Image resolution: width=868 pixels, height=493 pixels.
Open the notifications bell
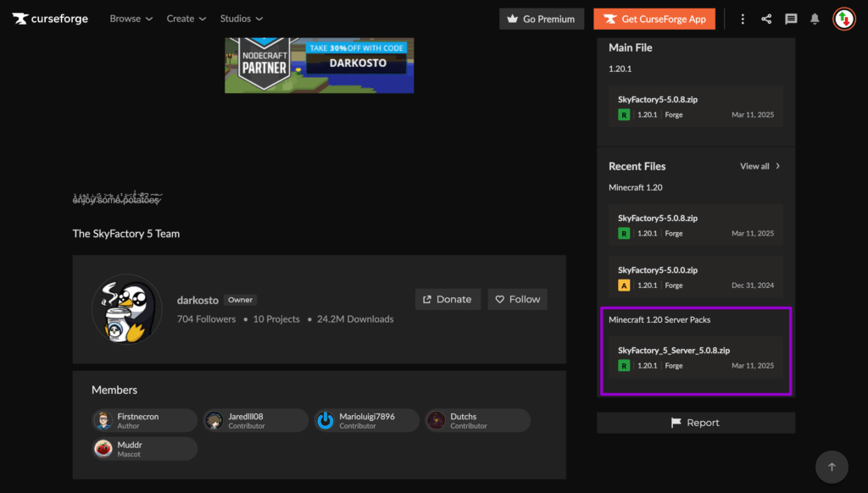[815, 19]
